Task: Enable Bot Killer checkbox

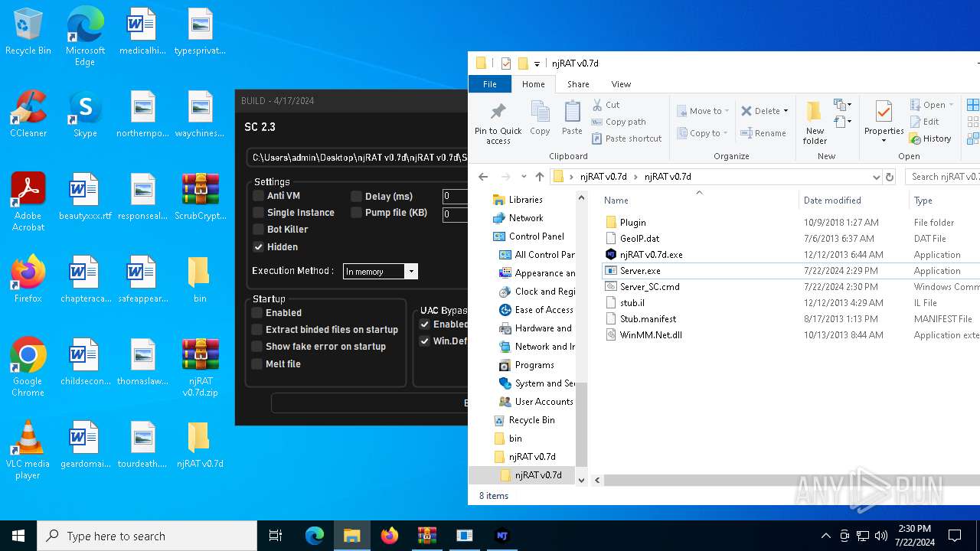Action: click(259, 230)
